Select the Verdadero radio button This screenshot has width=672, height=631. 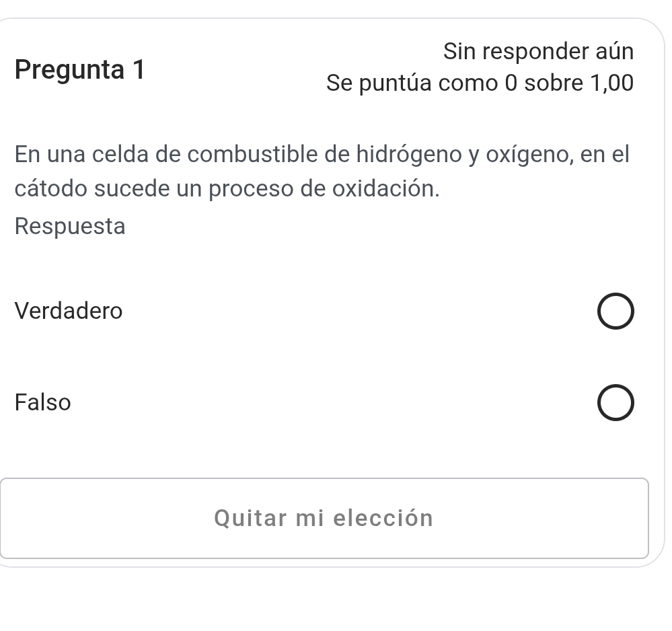[614, 312]
